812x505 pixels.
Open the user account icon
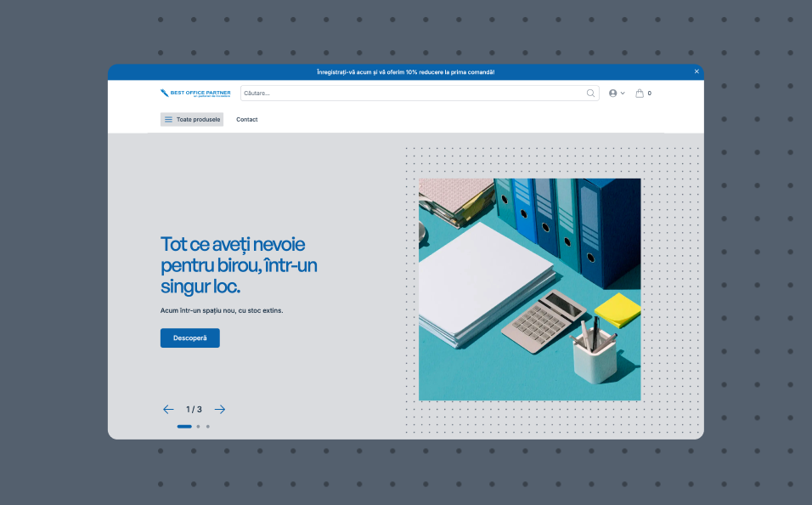[x=613, y=94]
